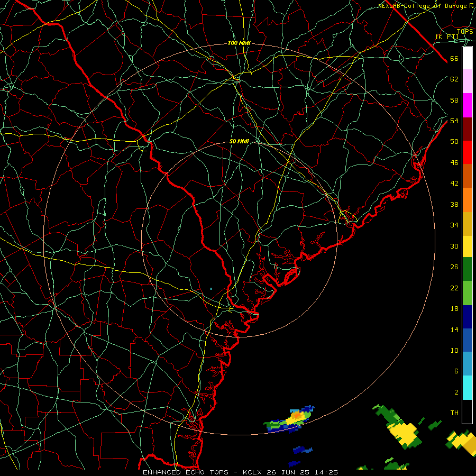The height and width of the screenshot is (476, 476).
Task: Click the legend value "14"
Action: click(x=454, y=329)
